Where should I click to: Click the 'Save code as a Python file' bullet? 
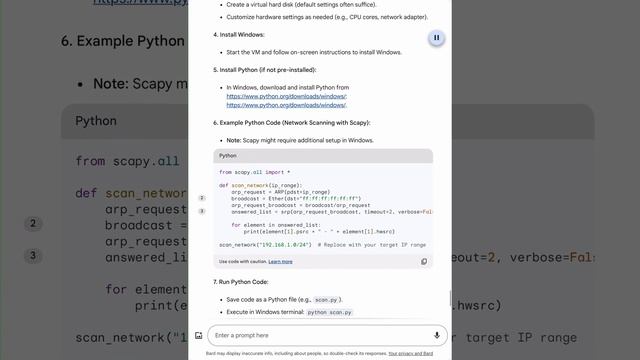point(284,300)
